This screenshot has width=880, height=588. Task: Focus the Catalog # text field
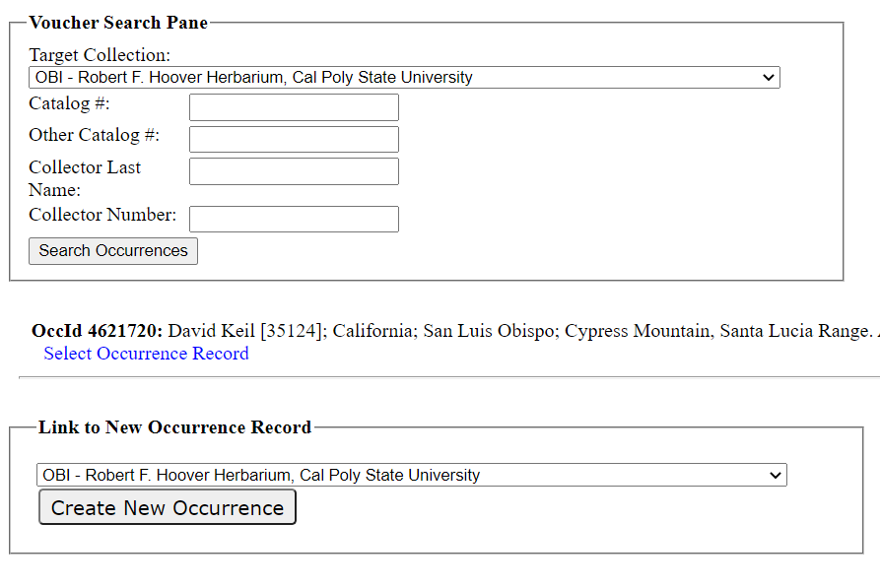coord(294,107)
